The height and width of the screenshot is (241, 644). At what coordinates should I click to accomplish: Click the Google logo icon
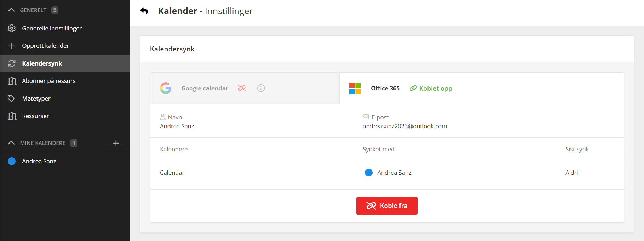pyautogui.click(x=166, y=88)
